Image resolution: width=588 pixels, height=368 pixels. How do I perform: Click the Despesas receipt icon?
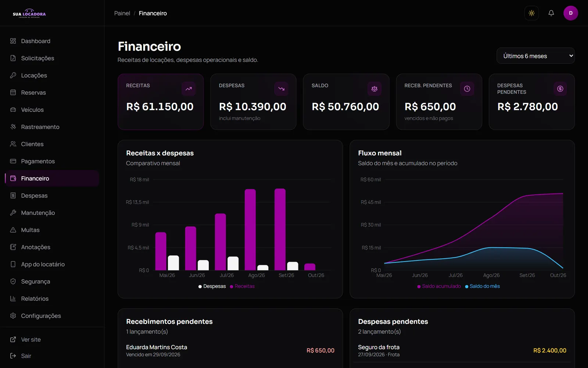coord(13,195)
